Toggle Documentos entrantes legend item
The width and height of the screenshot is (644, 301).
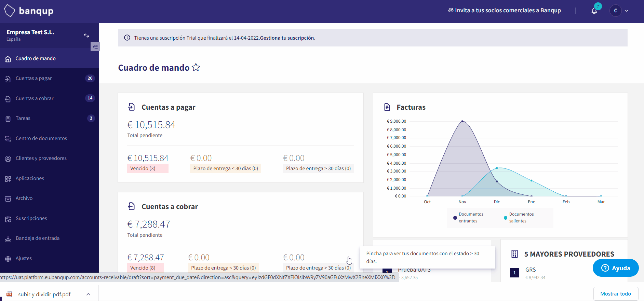click(x=468, y=218)
